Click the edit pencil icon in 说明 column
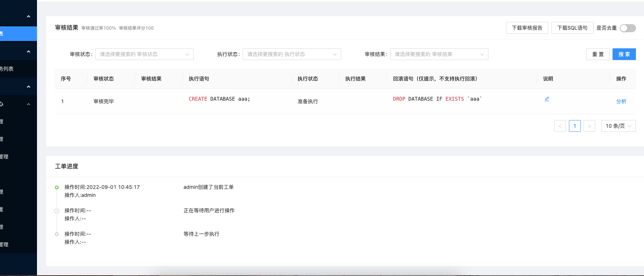 coord(547,99)
